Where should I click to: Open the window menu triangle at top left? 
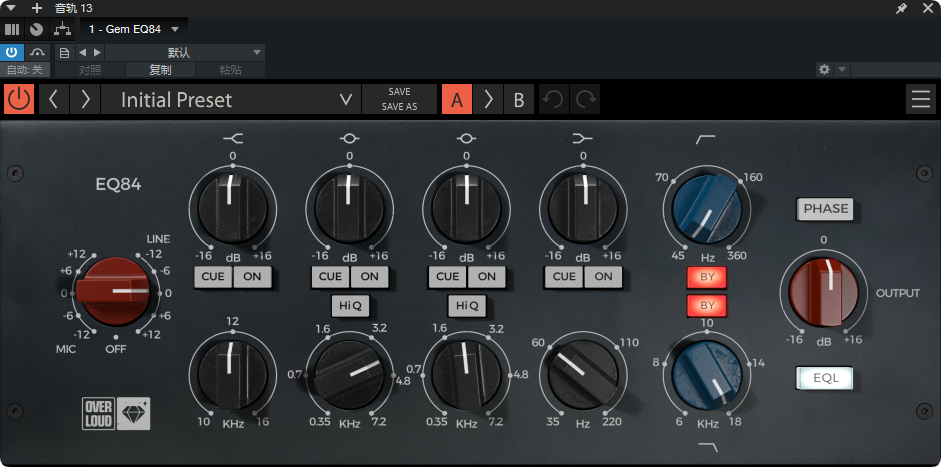point(11,8)
